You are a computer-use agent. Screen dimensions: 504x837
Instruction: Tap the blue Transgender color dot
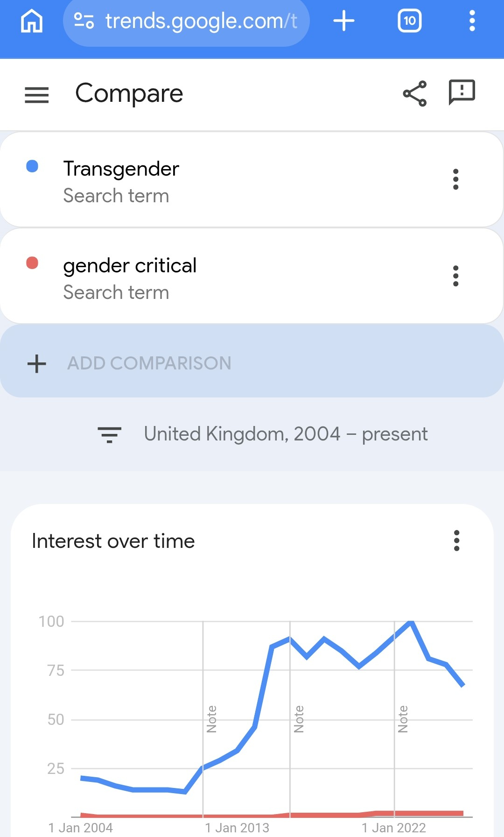[x=32, y=166]
